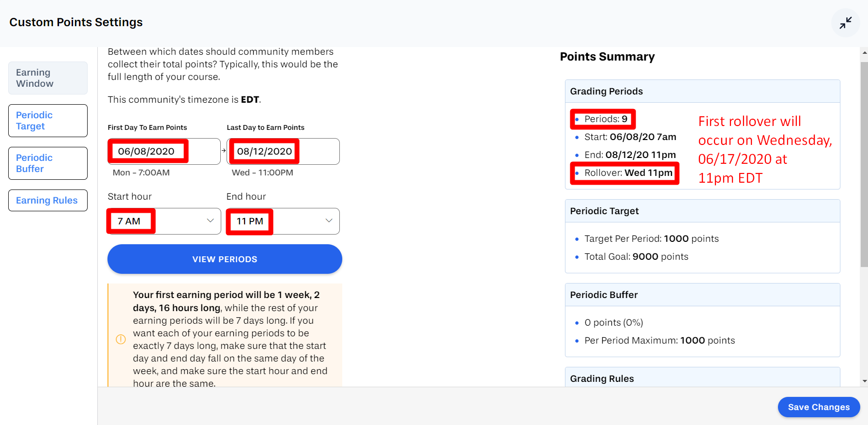Click the Periodic Target summary header
The width and height of the screenshot is (868, 425).
click(x=702, y=211)
